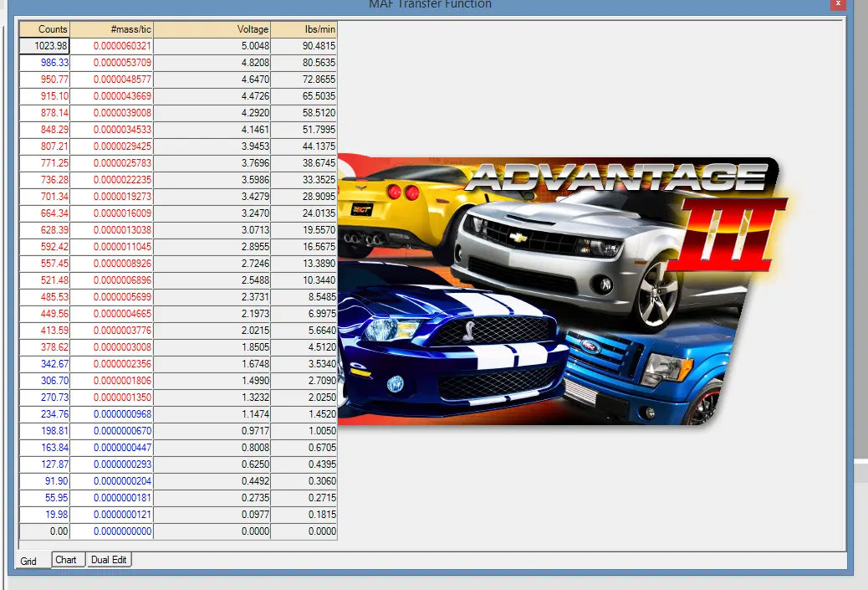Image resolution: width=868 pixels, height=590 pixels.
Task: Select Voltage cell 3.5986
Action: pyautogui.click(x=212, y=179)
